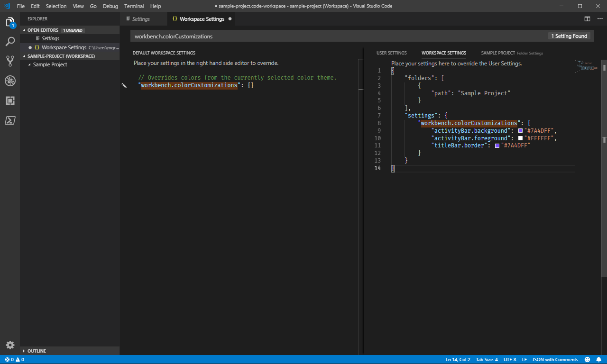Image resolution: width=607 pixels, height=364 pixels.
Task: Open the Edit menu
Action: [x=35, y=6]
